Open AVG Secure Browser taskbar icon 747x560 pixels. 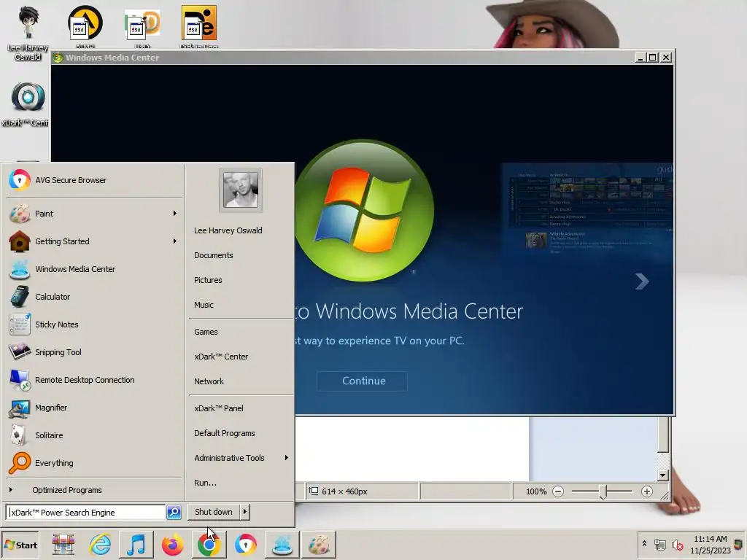click(x=245, y=545)
